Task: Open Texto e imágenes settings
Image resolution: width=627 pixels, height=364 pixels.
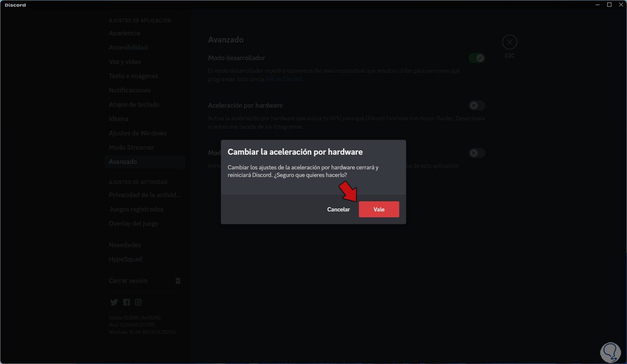Action: [145, 76]
